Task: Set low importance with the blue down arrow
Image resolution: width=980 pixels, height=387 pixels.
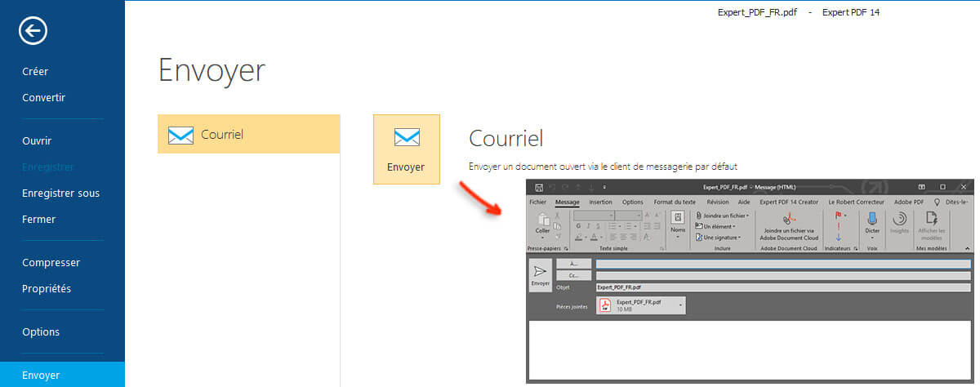Action: (x=839, y=237)
